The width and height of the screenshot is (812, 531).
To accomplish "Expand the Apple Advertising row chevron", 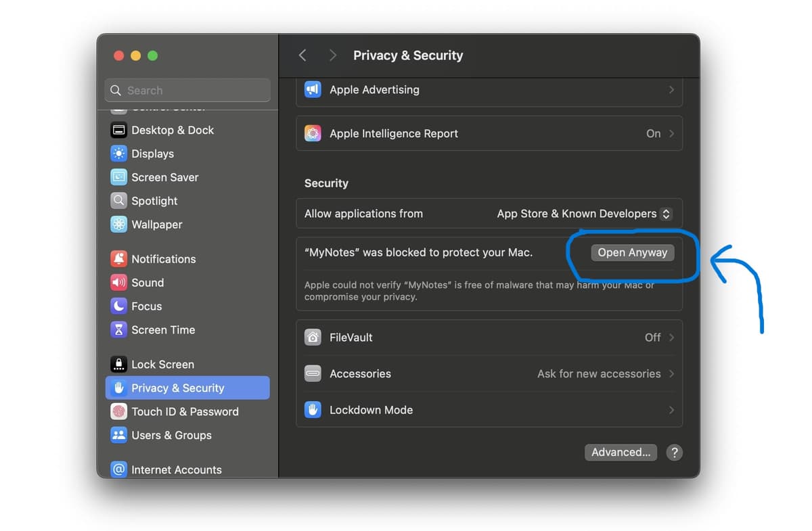I will 671,90.
